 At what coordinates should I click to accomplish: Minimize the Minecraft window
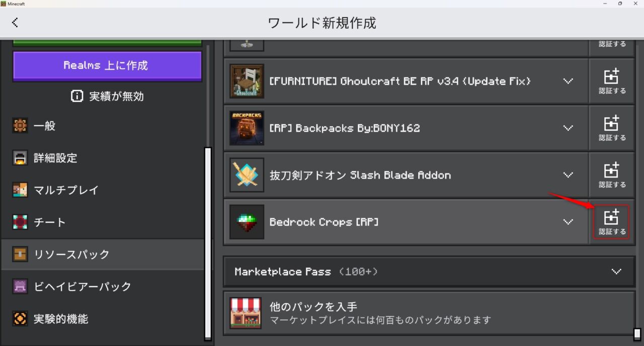604,4
